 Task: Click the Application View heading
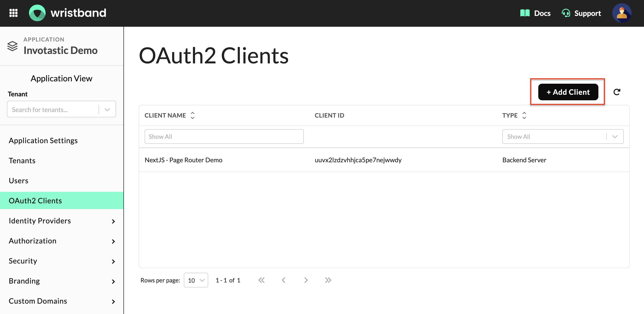[x=61, y=78]
